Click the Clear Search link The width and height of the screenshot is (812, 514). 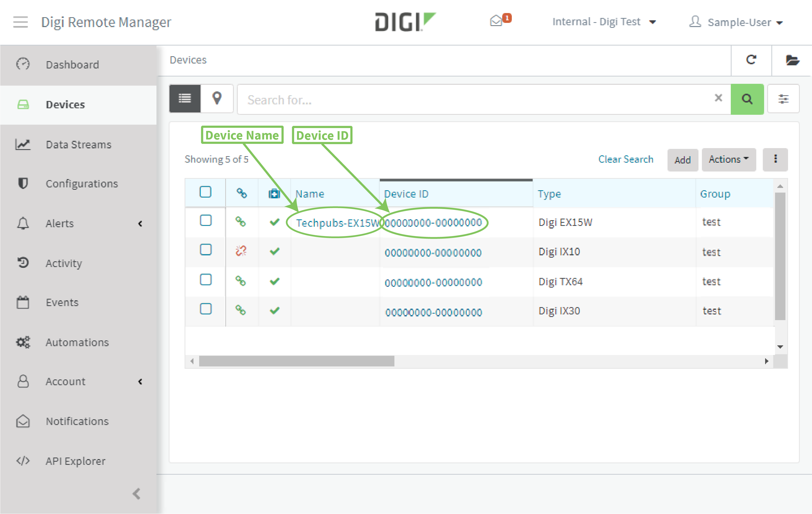click(x=626, y=159)
